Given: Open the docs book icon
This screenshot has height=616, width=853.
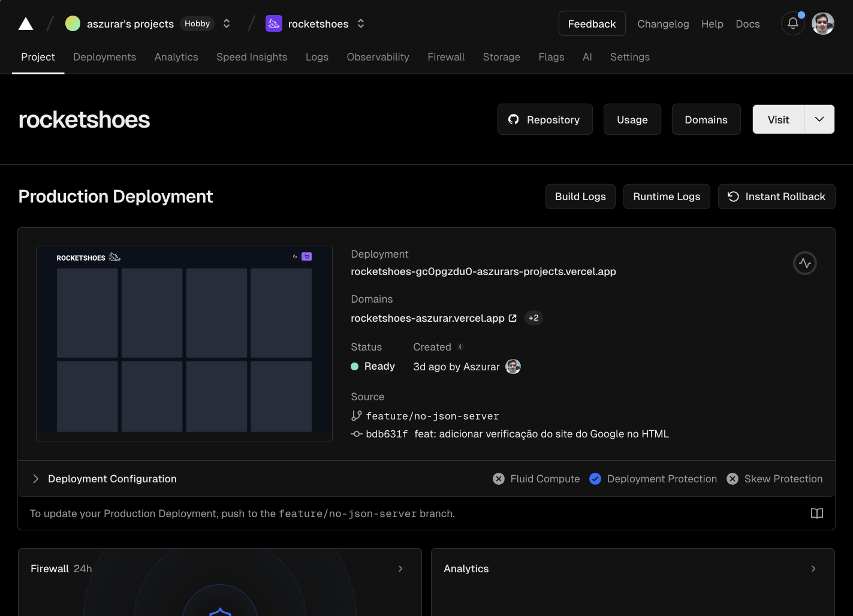Looking at the screenshot, I should [817, 514].
